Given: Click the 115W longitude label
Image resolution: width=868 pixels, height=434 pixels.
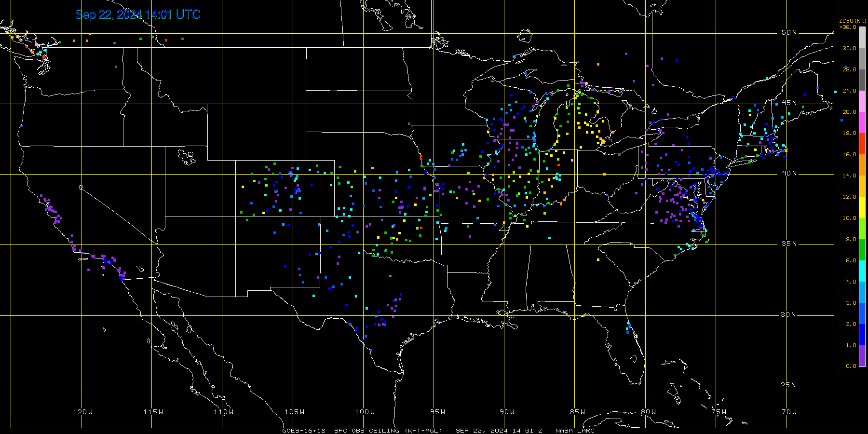Looking at the screenshot, I should click(x=153, y=412).
